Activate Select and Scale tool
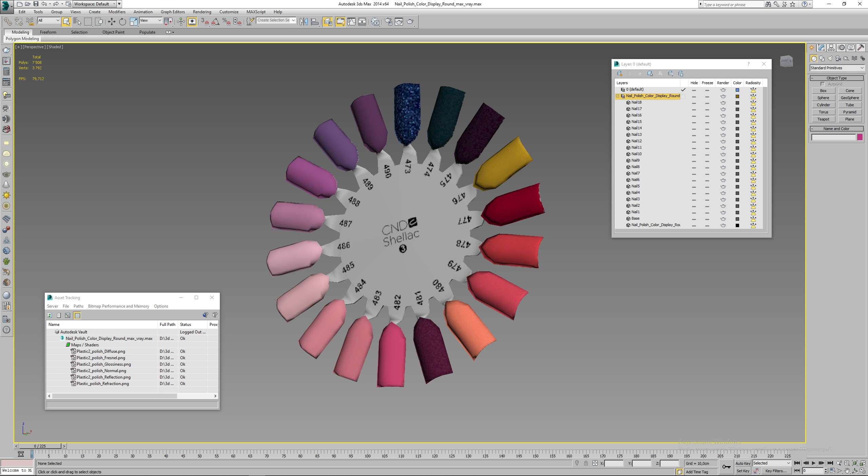Screen dimensions: 868x476 coord(134,22)
